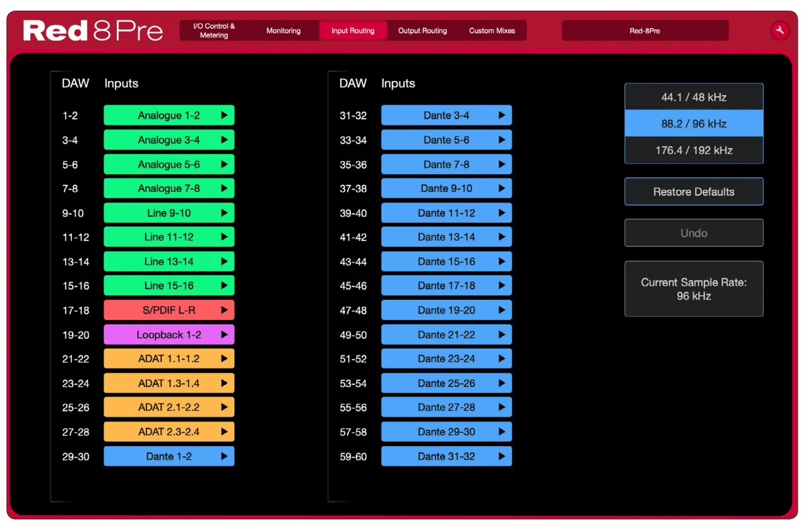Screen dimensions: 808x532
Task: Open the Custom Mixes tab
Action: (492, 30)
